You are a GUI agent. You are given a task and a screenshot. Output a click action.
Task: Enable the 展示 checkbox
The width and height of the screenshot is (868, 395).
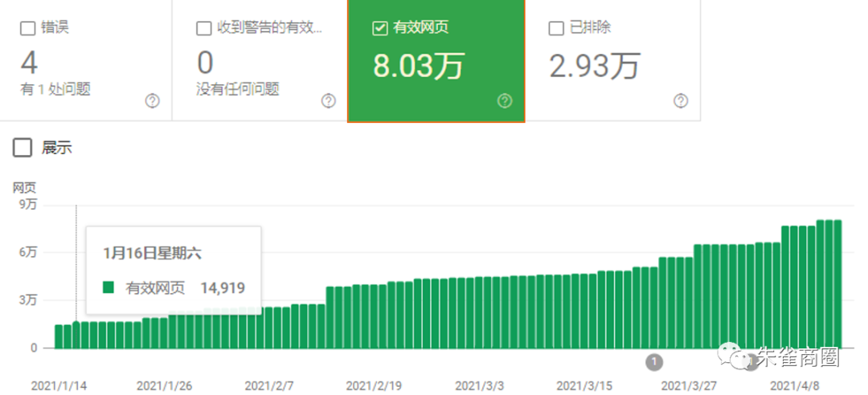(x=23, y=148)
